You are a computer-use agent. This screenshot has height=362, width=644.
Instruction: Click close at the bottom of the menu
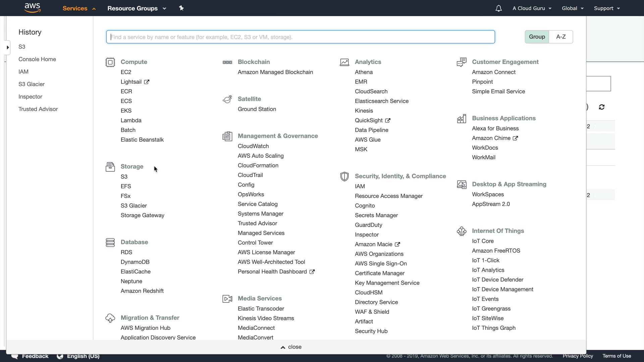tap(291, 347)
